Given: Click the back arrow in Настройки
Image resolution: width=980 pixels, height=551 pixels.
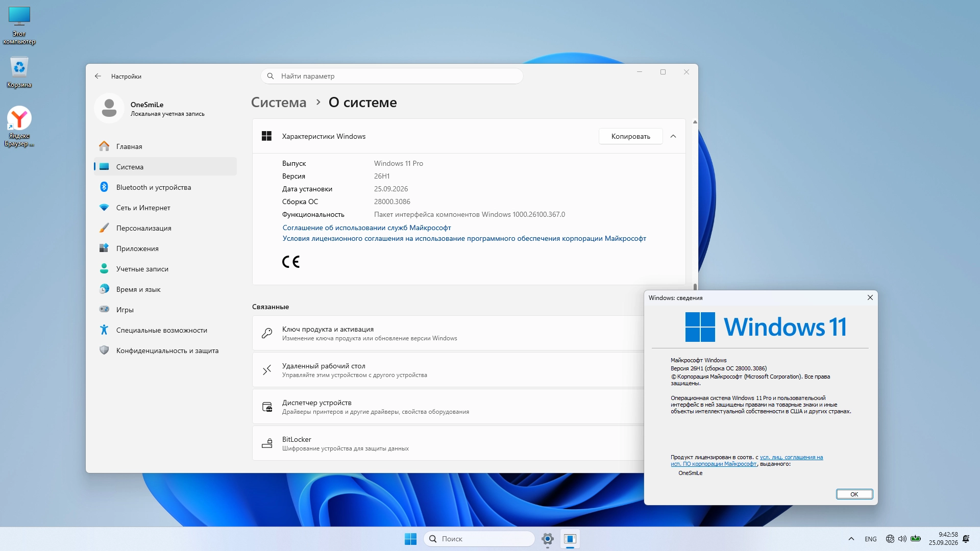Looking at the screenshot, I should point(98,76).
